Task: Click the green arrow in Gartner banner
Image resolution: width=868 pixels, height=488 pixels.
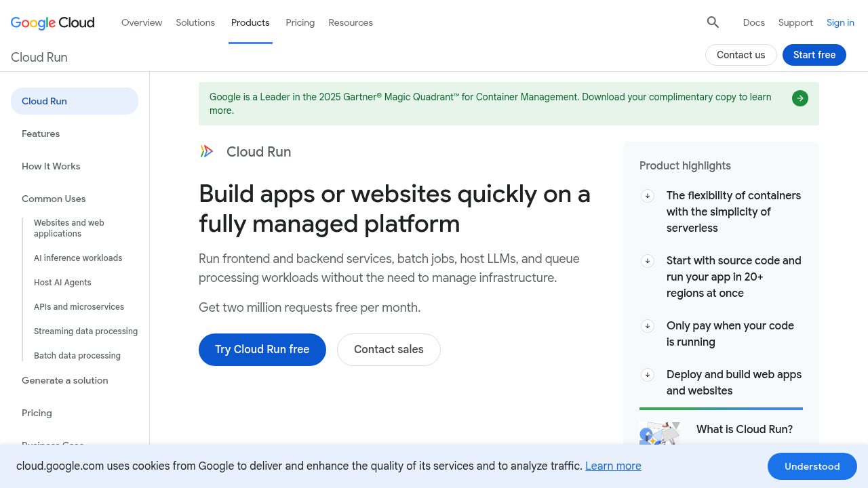Action: pyautogui.click(x=800, y=98)
